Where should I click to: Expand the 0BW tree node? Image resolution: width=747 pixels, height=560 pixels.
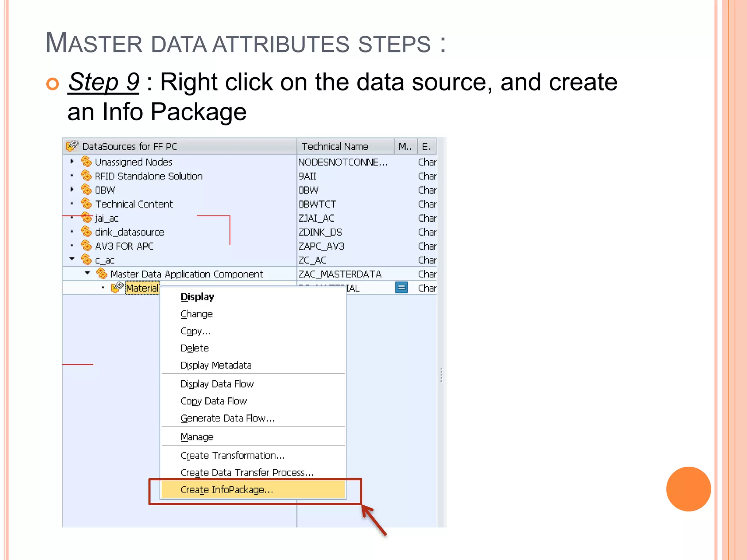(72, 189)
